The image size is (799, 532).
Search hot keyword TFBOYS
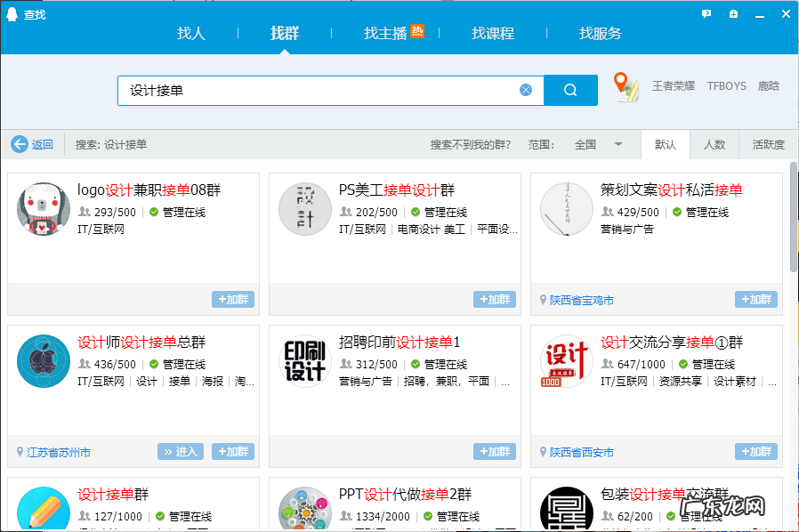[727, 85]
